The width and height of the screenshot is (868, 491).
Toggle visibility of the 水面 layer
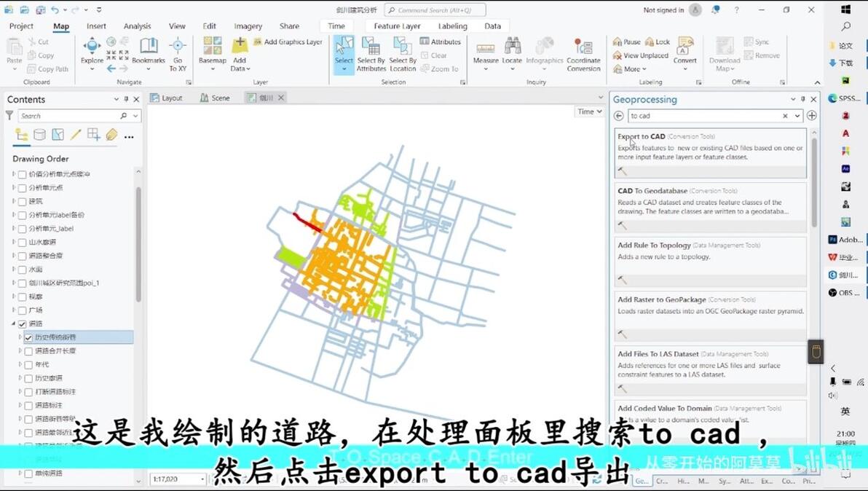pos(22,270)
